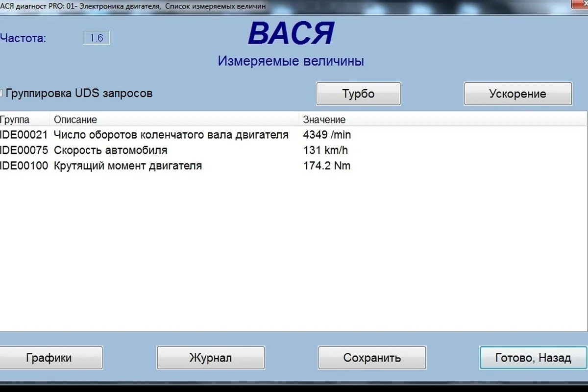Start logging with the Журнал button
Viewport: 588px width, 392px height.
pos(211,358)
